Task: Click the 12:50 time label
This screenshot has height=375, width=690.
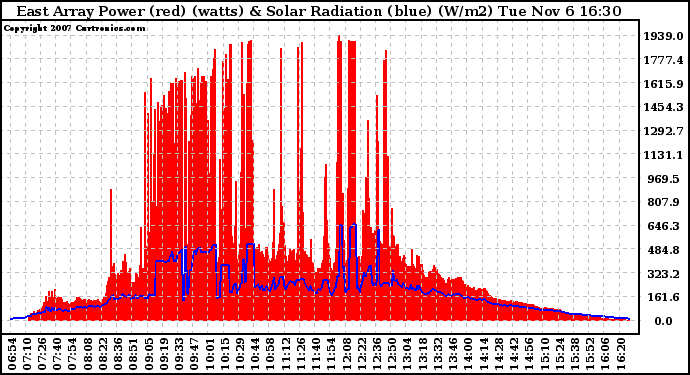Action: click(392, 354)
